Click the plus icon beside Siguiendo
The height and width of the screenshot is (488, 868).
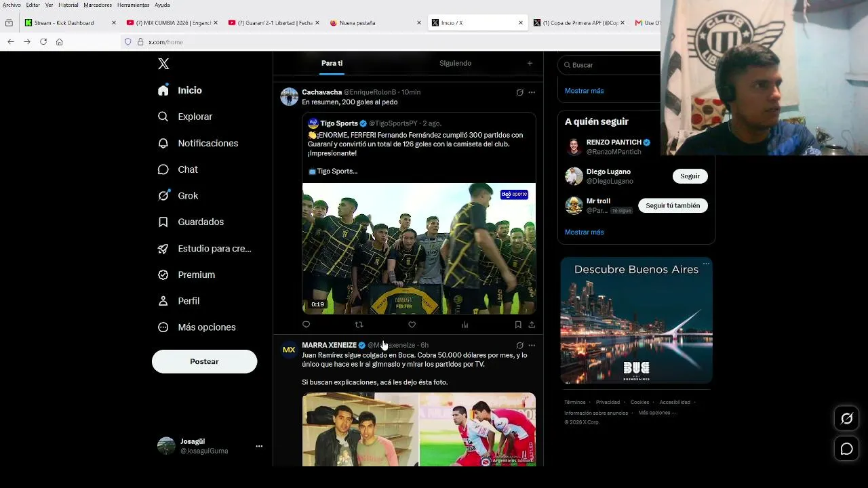click(x=530, y=63)
